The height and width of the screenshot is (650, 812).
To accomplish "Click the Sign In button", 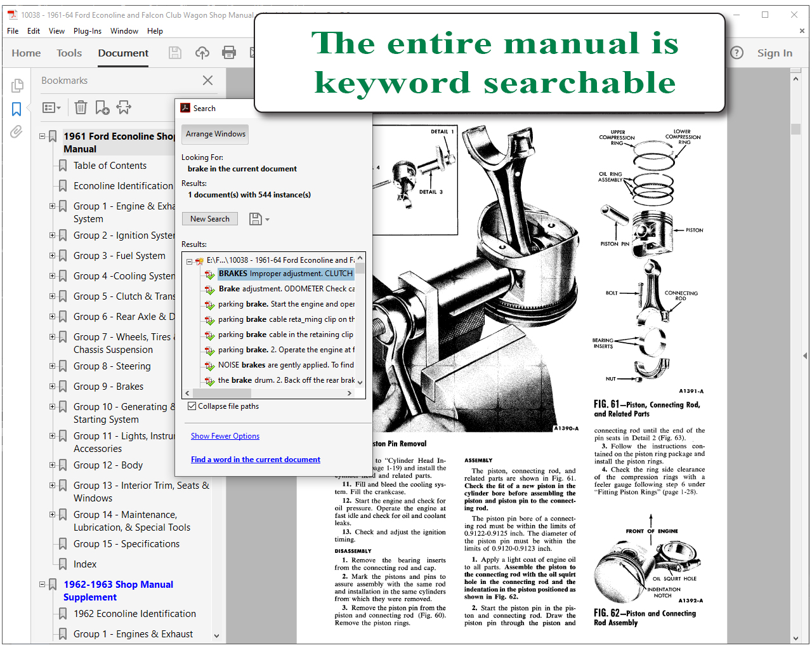I will 775,53.
